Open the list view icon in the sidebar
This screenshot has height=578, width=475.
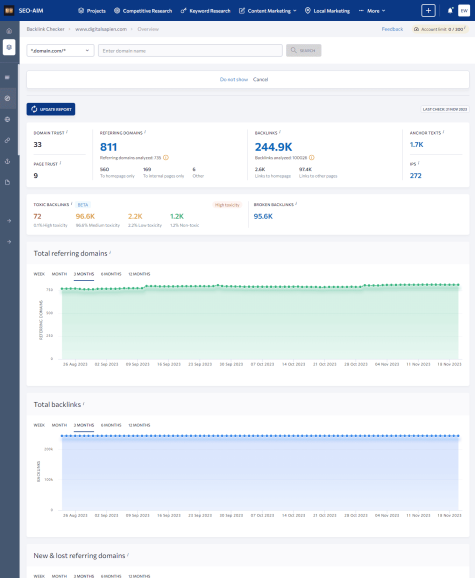click(x=7, y=77)
